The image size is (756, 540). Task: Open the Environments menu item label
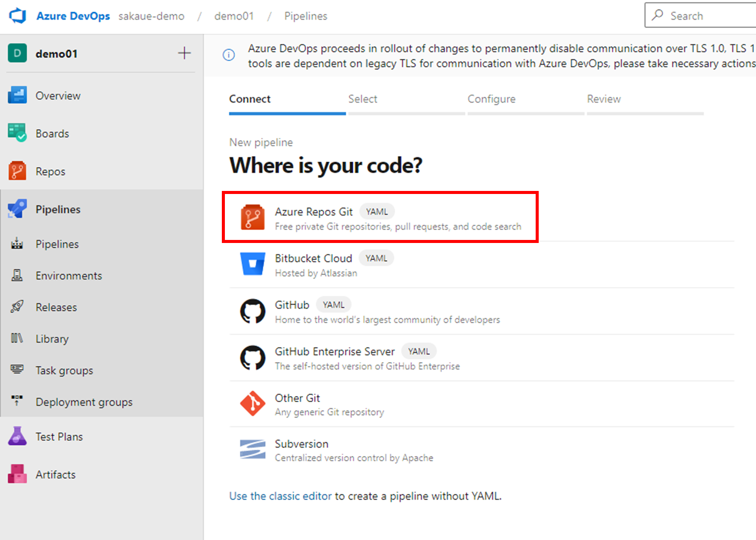69,275
